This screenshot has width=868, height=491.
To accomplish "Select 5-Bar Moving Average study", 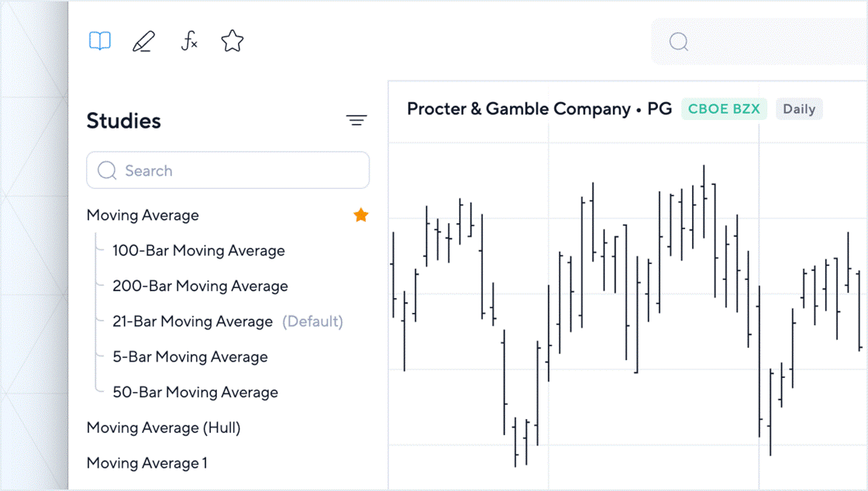I will pyautogui.click(x=190, y=357).
